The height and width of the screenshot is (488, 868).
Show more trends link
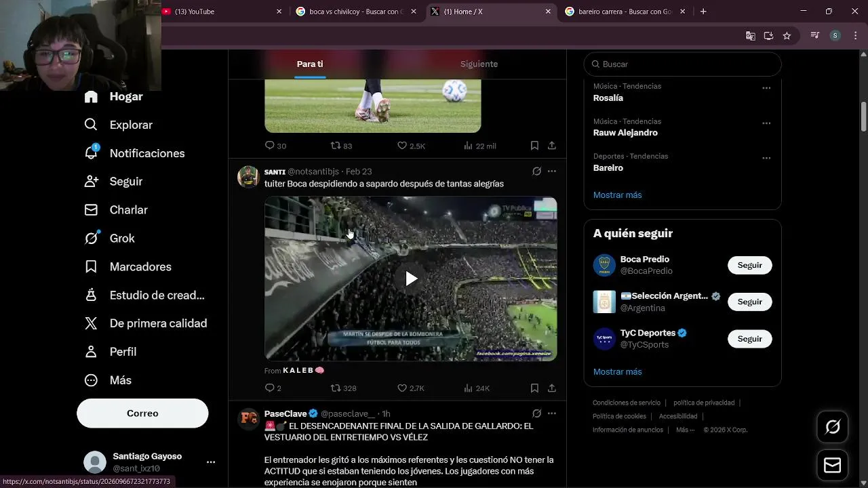617,195
